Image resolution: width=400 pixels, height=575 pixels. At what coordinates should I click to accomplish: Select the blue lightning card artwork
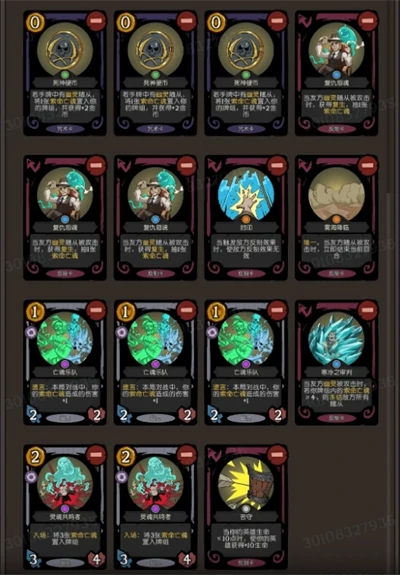point(246,194)
